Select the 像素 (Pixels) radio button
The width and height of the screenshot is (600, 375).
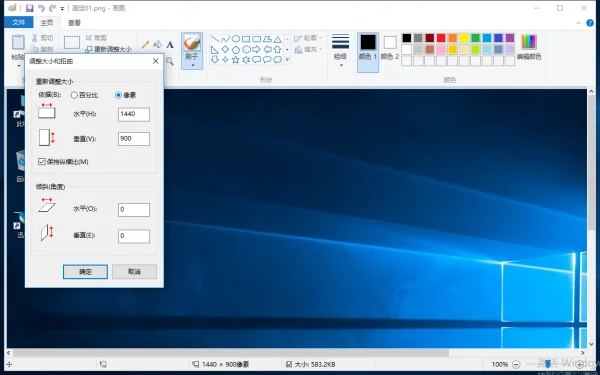pos(118,95)
